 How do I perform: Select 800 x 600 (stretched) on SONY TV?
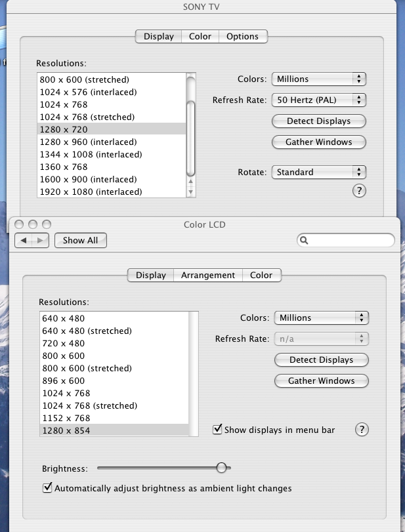(x=112, y=80)
